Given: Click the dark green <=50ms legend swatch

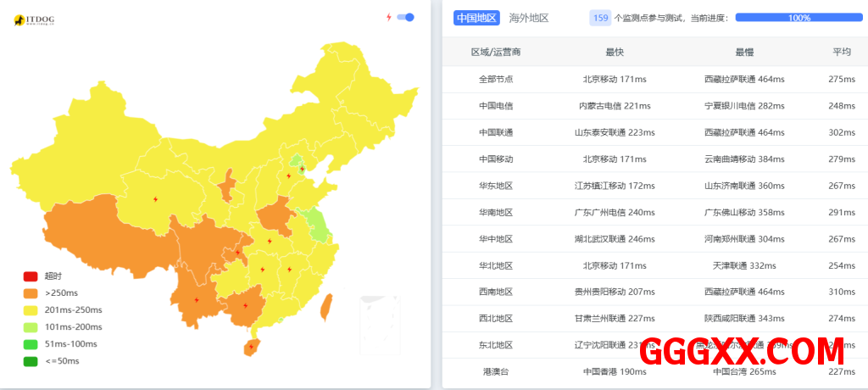Looking at the screenshot, I should [x=31, y=361].
